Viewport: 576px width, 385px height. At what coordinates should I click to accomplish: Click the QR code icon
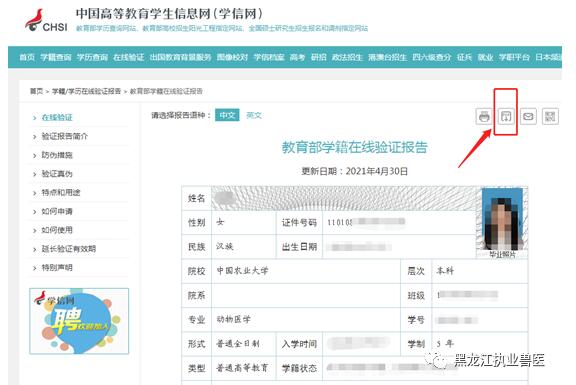point(550,117)
